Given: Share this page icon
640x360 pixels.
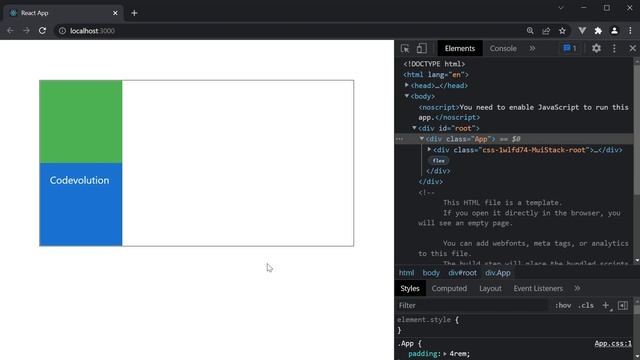Looking at the screenshot, I should [x=546, y=31].
